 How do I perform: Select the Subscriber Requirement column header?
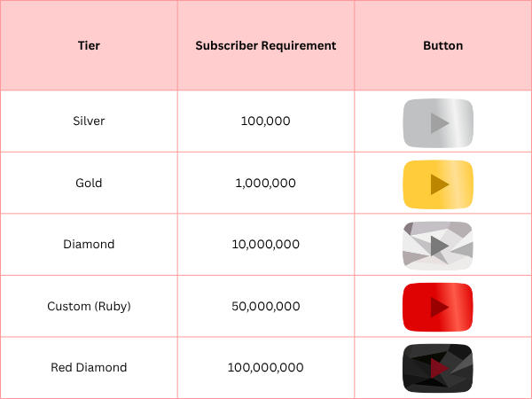coord(266,45)
